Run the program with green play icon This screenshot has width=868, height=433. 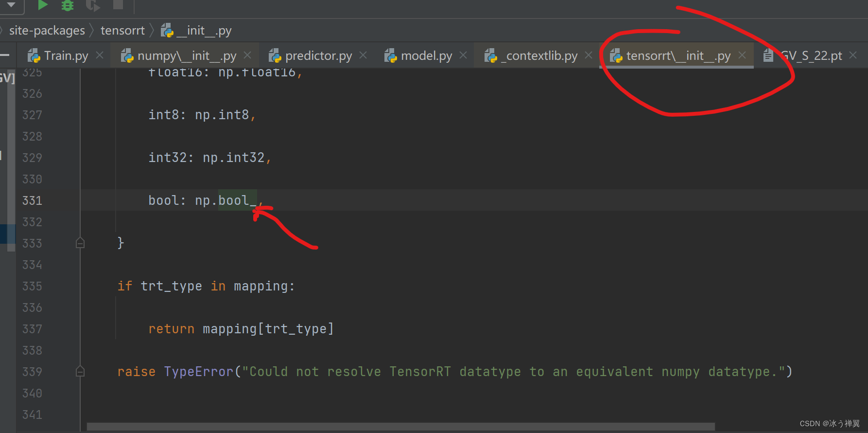(43, 5)
